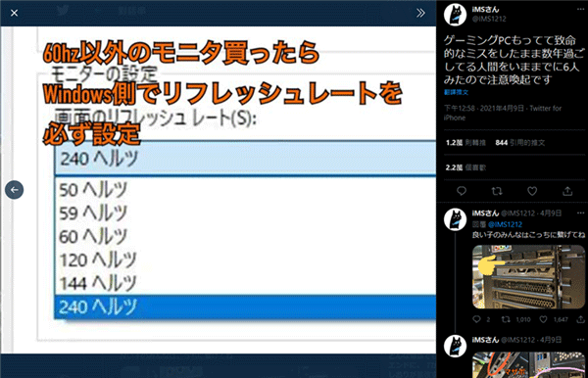The image size is (588, 378).
Task: View the 1.2万 retweets list
Action: (465, 143)
